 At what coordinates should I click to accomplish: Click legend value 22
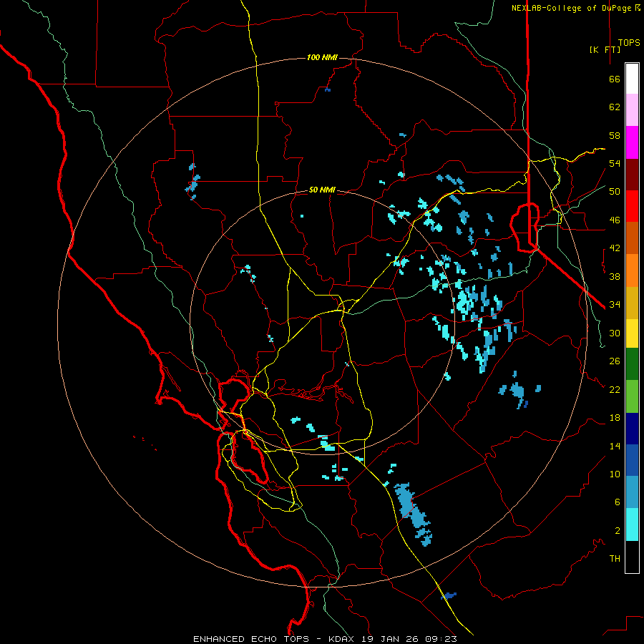pos(615,389)
